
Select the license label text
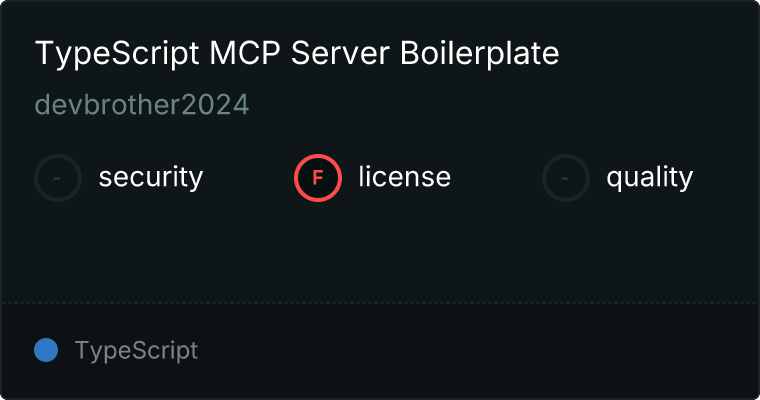tap(405, 177)
